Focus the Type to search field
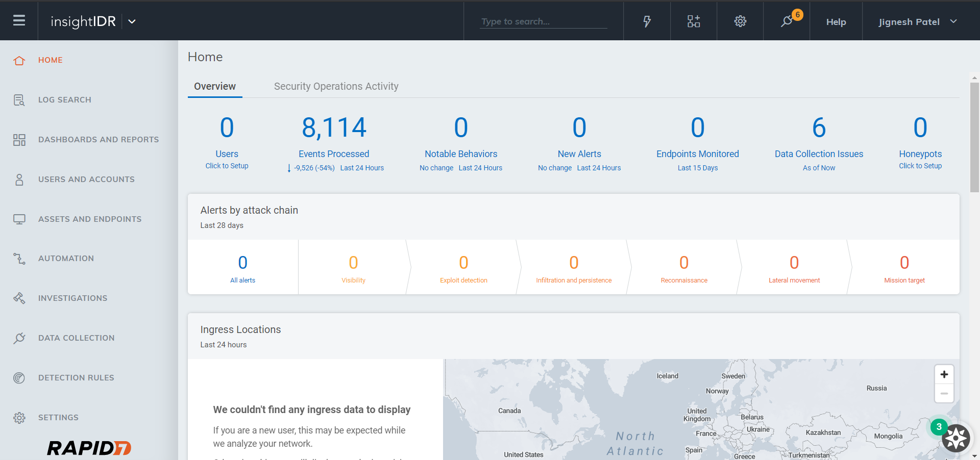 tap(543, 21)
